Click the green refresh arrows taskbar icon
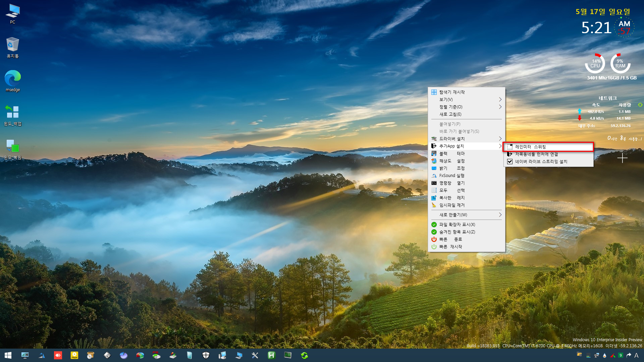Viewport: 644px width, 362px height. pyautogui.click(x=304, y=355)
